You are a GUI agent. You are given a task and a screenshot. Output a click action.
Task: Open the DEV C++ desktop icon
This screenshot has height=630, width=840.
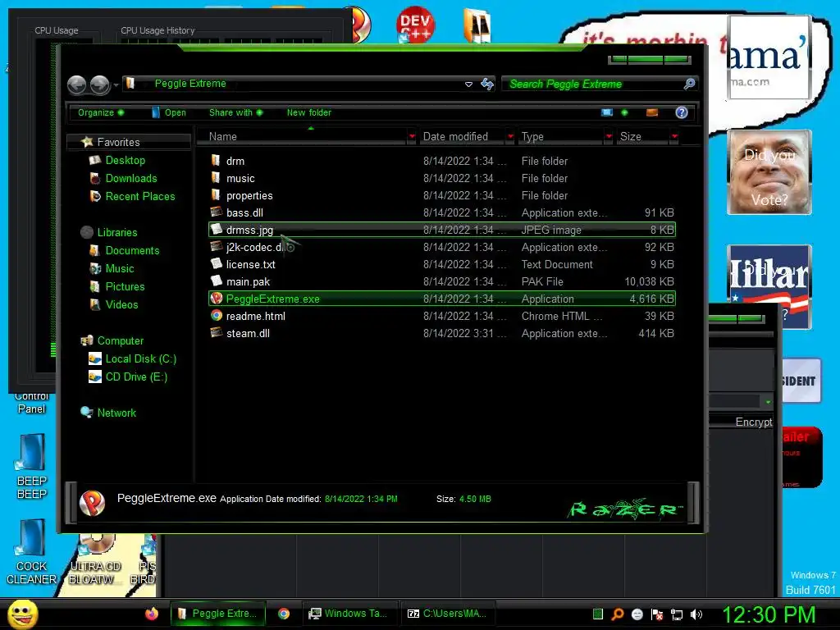tap(415, 25)
